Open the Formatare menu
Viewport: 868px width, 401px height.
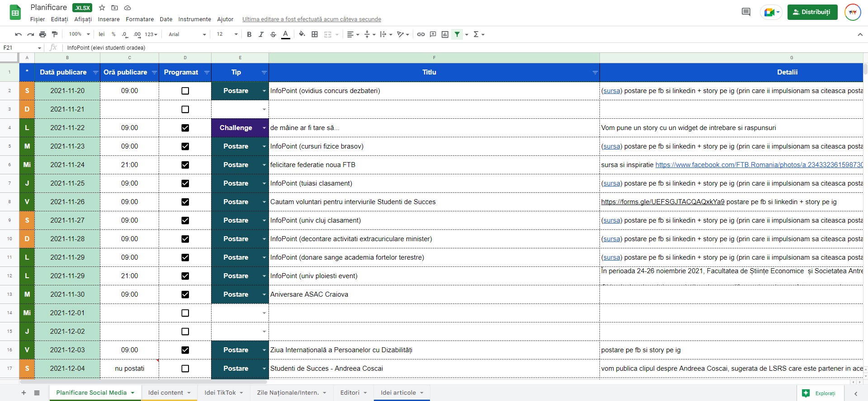pyautogui.click(x=139, y=19)
